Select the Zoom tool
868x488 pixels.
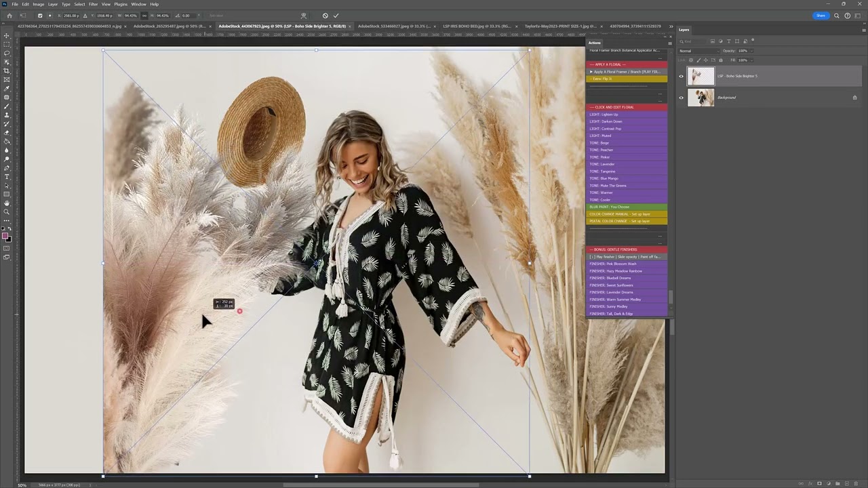coord(7,211)
